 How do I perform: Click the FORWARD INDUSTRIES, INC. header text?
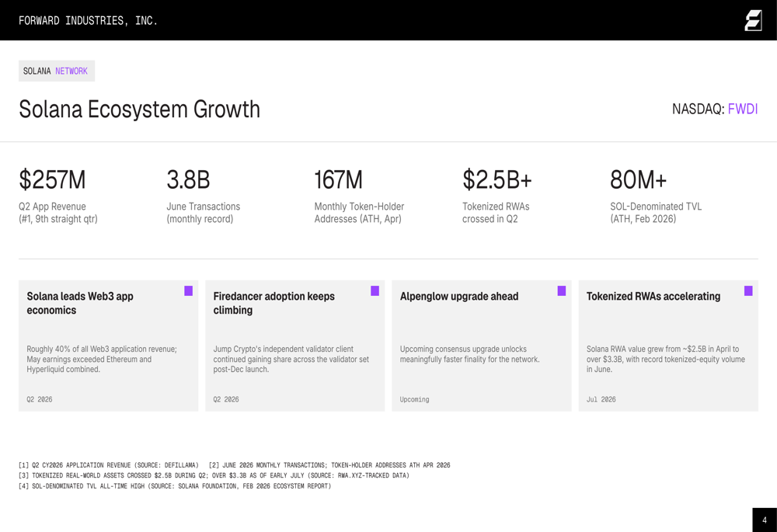tap(88, 20)
